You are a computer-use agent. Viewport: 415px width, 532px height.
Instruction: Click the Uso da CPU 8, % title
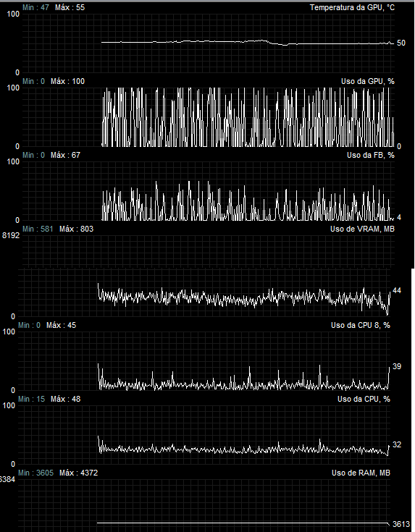[x=361, y=325]
